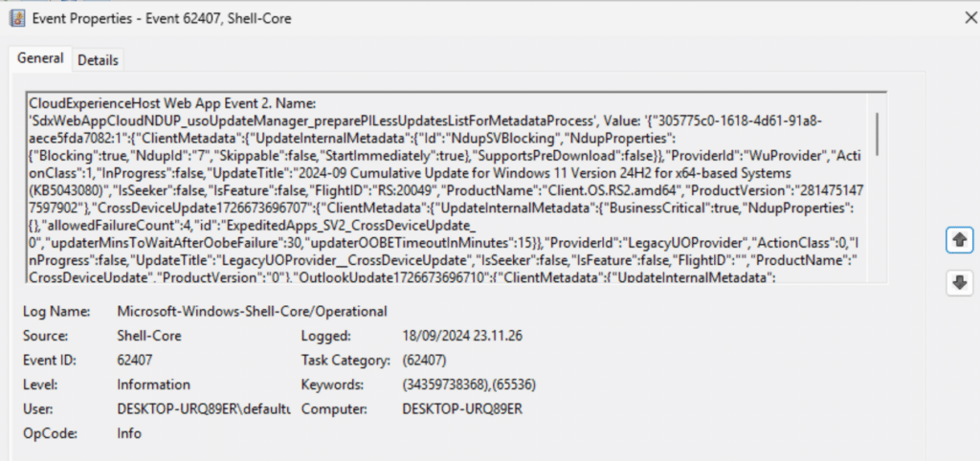
Task: Select the General tab
Action: 40,58
